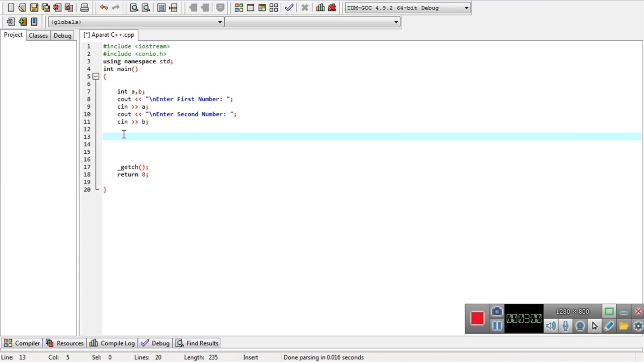Screen dimensions: 644x362
Task: Click the Undo arrow icon
Action: (104, 8)
